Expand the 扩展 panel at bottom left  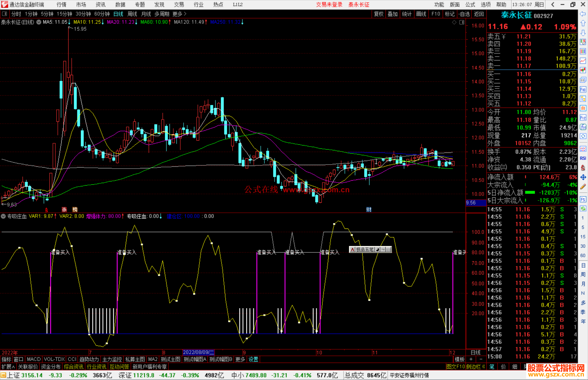pos(8,367)
